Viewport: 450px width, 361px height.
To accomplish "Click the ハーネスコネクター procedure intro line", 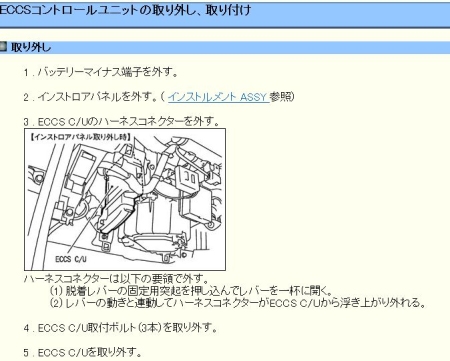I will pos(117,278).
